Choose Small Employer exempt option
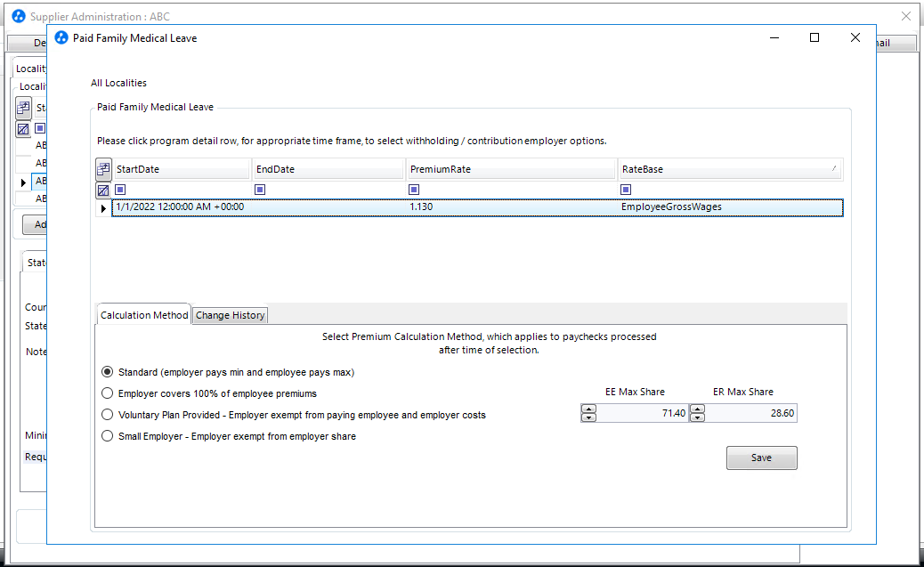Image resolution: width=924 pixels, height=567 pixels. (x=107, y=436)
